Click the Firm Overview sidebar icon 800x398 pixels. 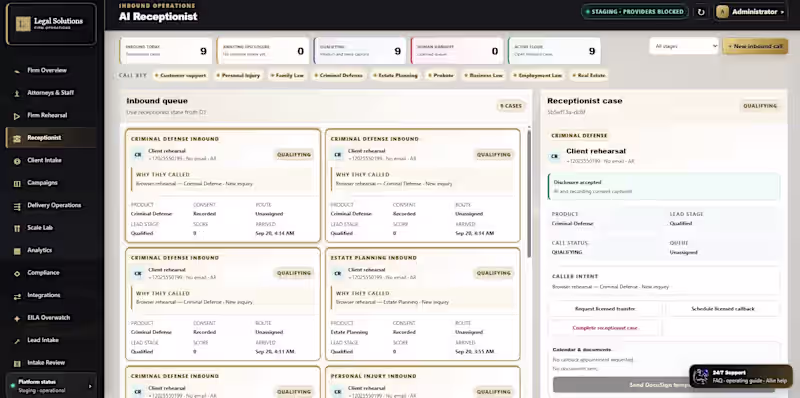(17, 71)
